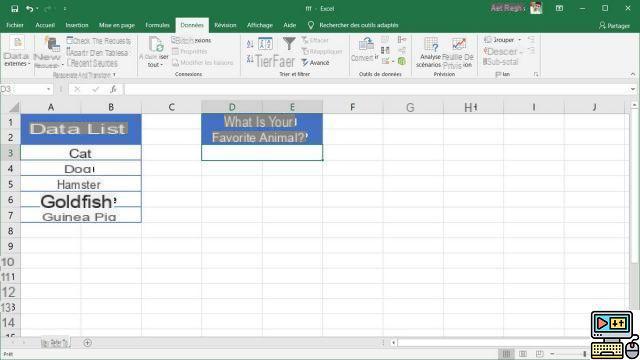The height and width of the screenshot is (360, 640).
Task: Select the Goldfish cell
Action: tap(81, 200)
